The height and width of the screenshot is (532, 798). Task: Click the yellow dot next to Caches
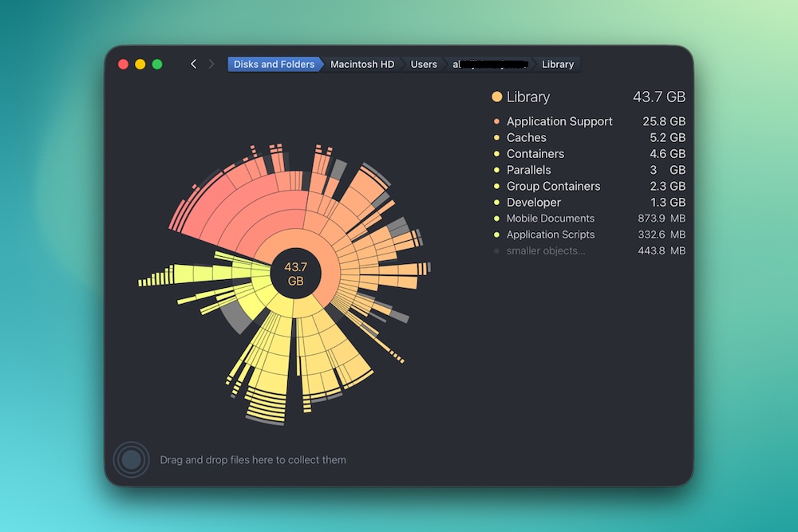pos(496,137)
